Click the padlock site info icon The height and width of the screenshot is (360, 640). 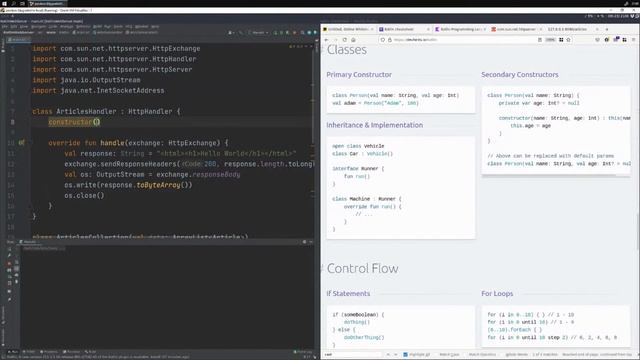389,40
